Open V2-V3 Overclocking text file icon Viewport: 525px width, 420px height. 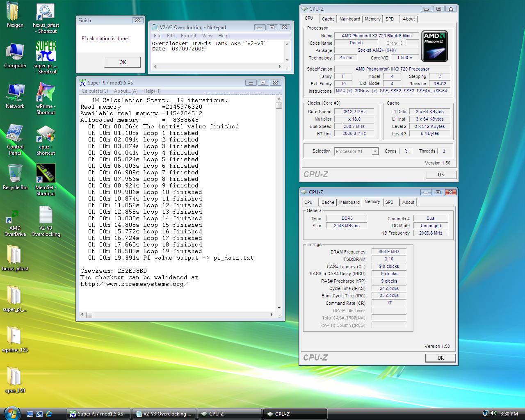[x=46, y=221]
